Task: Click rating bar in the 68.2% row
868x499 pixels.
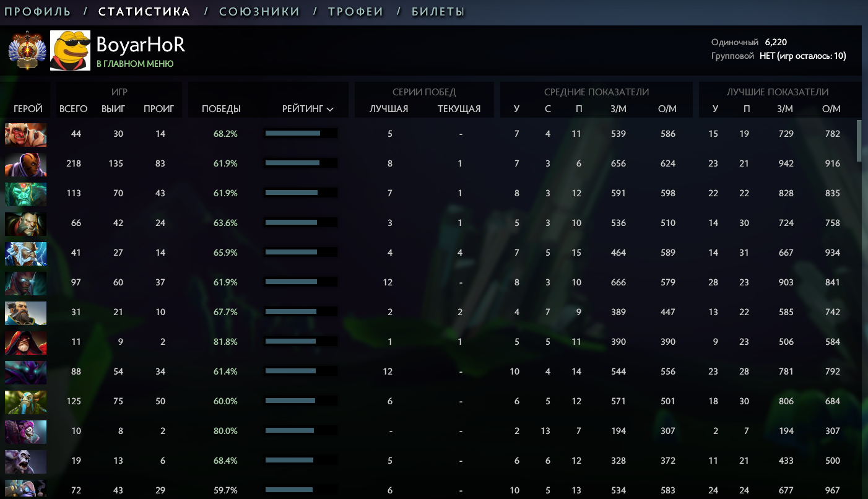Action: click(301, 133)
